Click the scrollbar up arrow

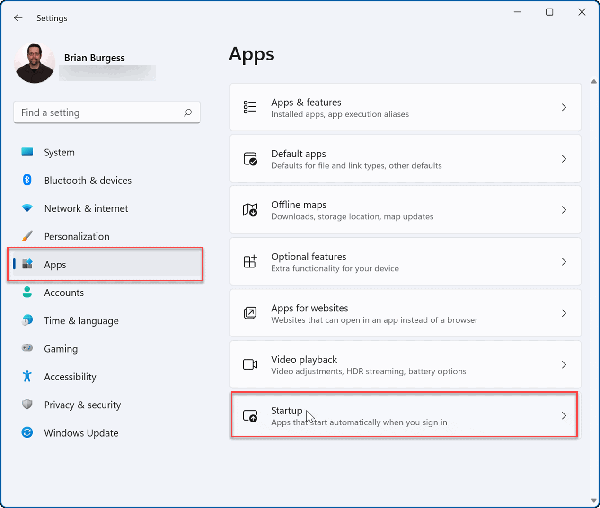[593, 81]
